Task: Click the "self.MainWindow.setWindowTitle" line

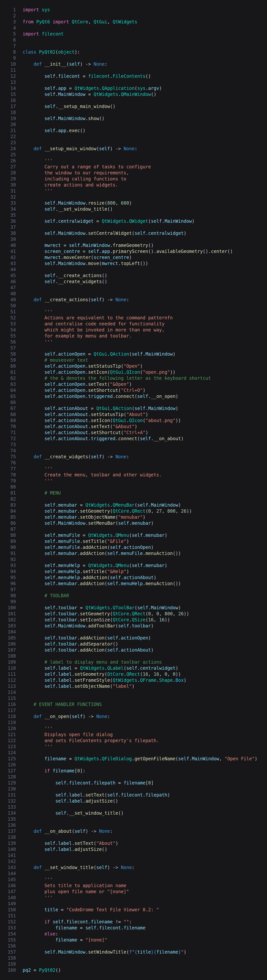Action: [115, 952]
